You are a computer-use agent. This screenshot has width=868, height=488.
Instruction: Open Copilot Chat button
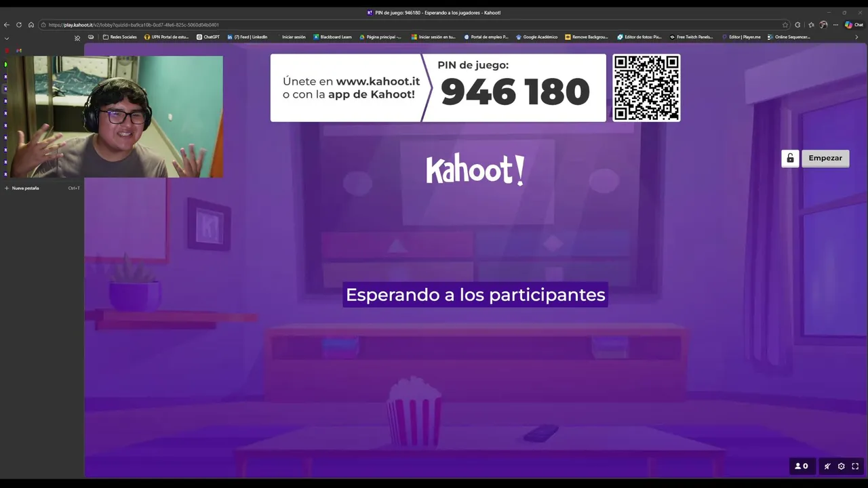pos(854,24)
